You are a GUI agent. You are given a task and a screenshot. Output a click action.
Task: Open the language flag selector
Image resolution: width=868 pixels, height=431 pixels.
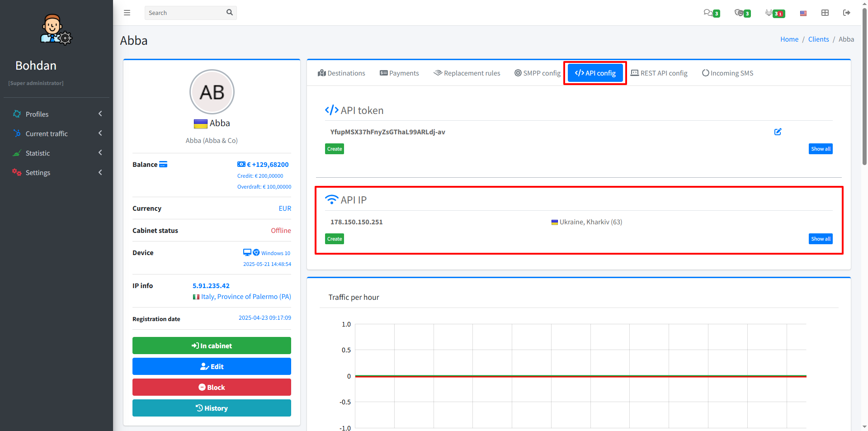(x=803, y=13)
